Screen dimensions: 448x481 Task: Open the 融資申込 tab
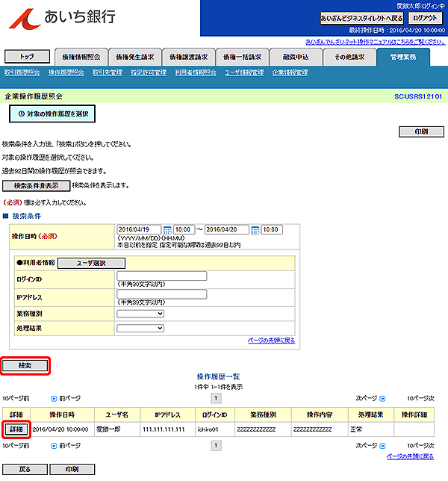296,57
